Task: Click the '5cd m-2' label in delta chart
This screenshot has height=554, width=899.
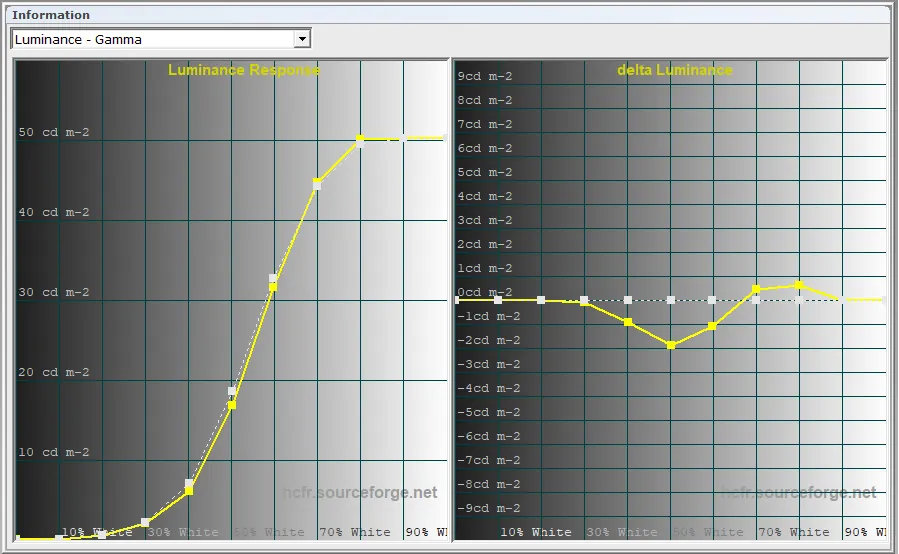Action: point(484,172)
